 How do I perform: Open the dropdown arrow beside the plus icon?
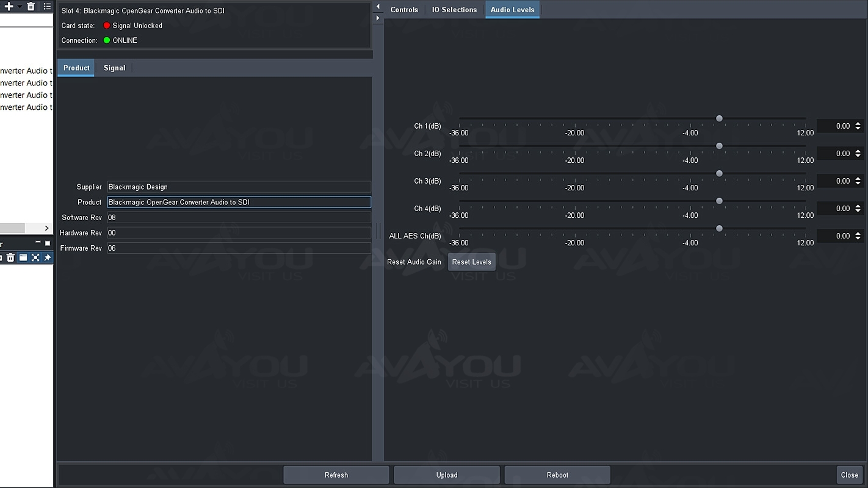tap(19, 6)
